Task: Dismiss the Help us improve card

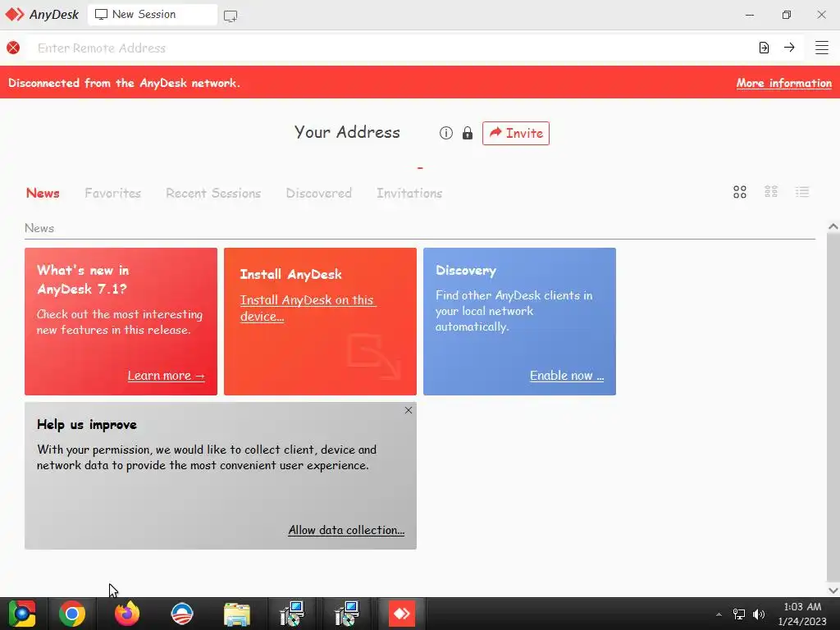Action: (x=409, y=410)
